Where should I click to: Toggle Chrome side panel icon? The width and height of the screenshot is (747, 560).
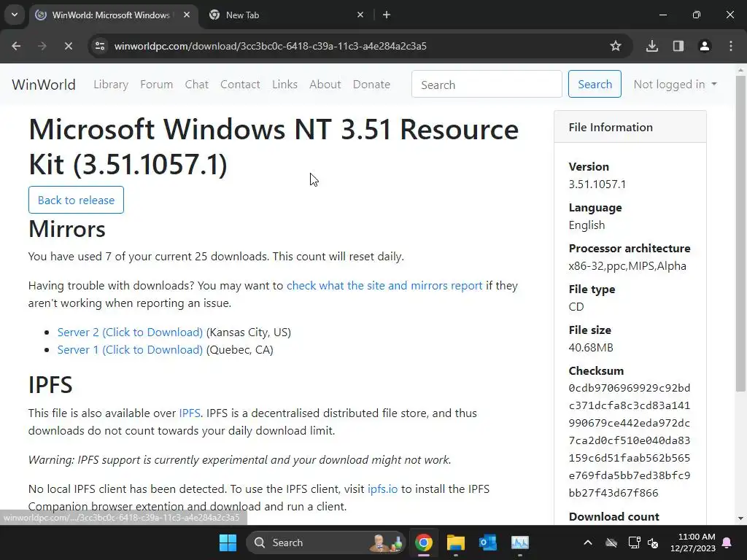(678, 46)
